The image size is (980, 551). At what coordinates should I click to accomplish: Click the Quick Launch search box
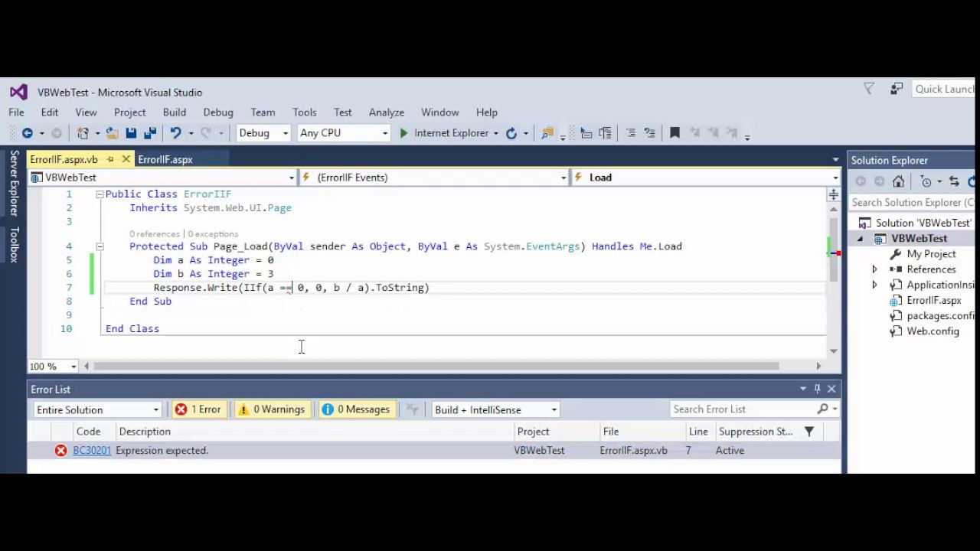[x=945, y=90]
